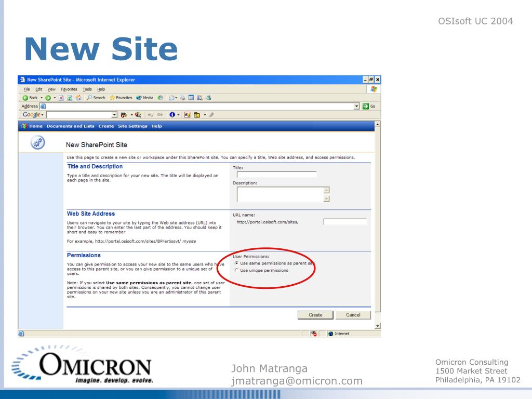
Task: Open the Google toolbar logo menu
Action: pos(33,115)
